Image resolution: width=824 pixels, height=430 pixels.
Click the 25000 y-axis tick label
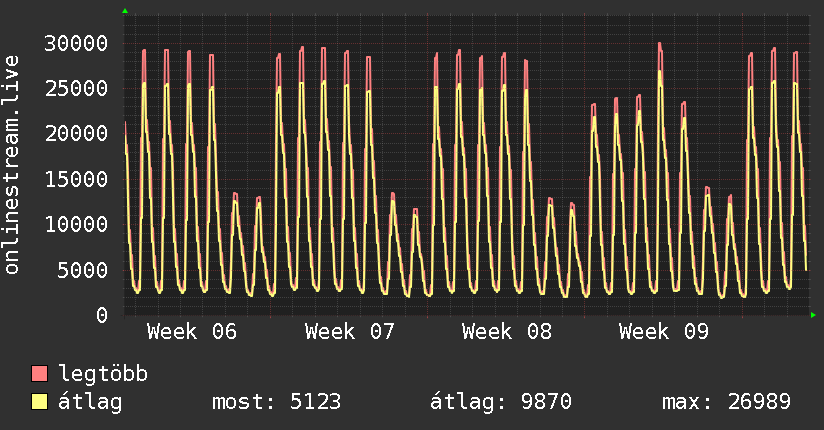(78, 88)
